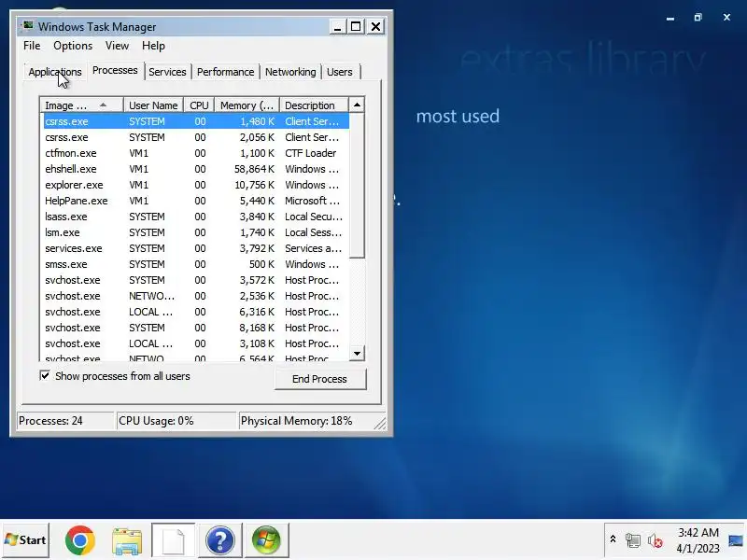The height and width of the screenshot is (560, 747).
Task: Open the Windows Media Center taskbar icon
Action: [266, 540]
